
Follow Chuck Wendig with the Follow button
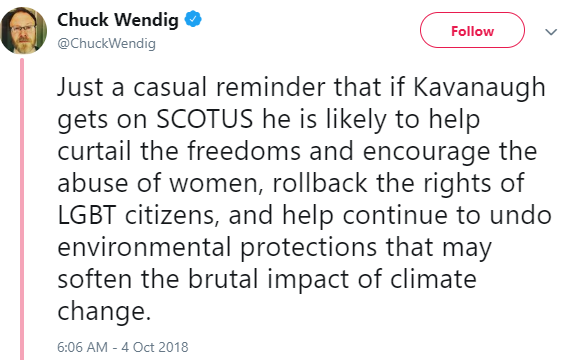coord(472,30)
